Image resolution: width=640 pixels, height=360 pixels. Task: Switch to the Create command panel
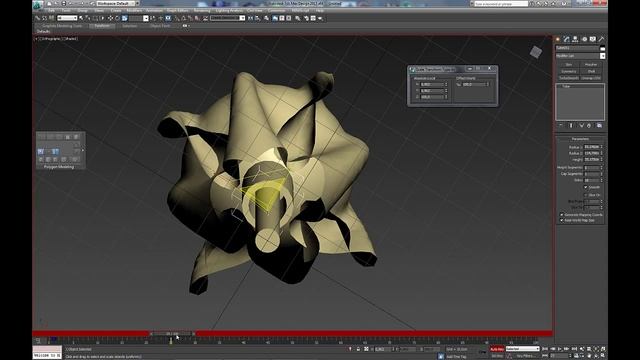coord(558,39)
